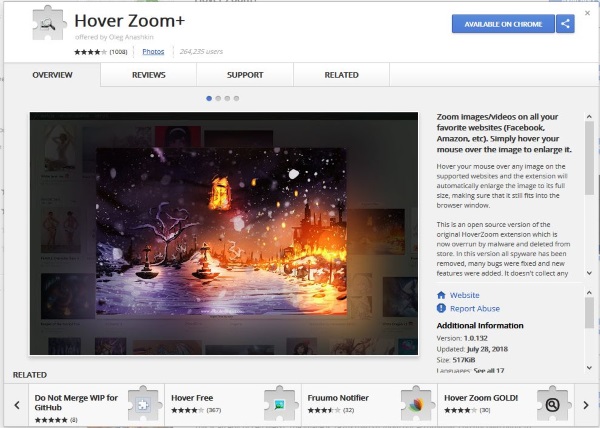The image size is (600, 428).
Task: Switch to the Support tab
Action: [245, 75]
